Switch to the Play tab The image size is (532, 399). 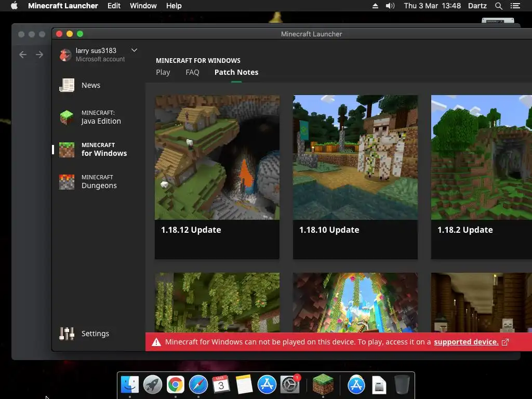point(163,72)
